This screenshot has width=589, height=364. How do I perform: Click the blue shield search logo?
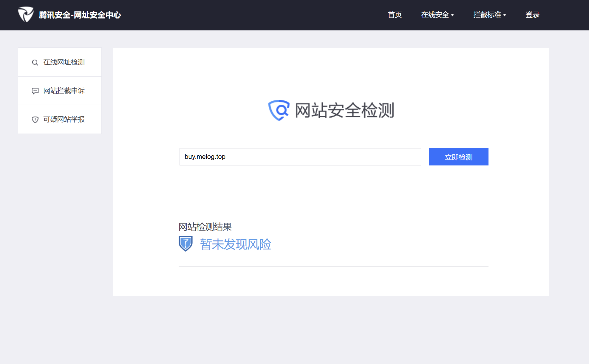[279, 110]
